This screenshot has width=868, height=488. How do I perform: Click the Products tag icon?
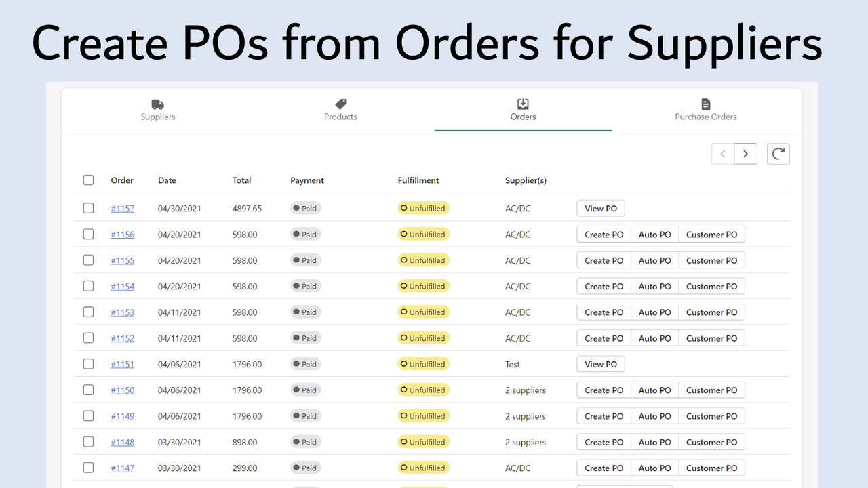tap(340, 102)
